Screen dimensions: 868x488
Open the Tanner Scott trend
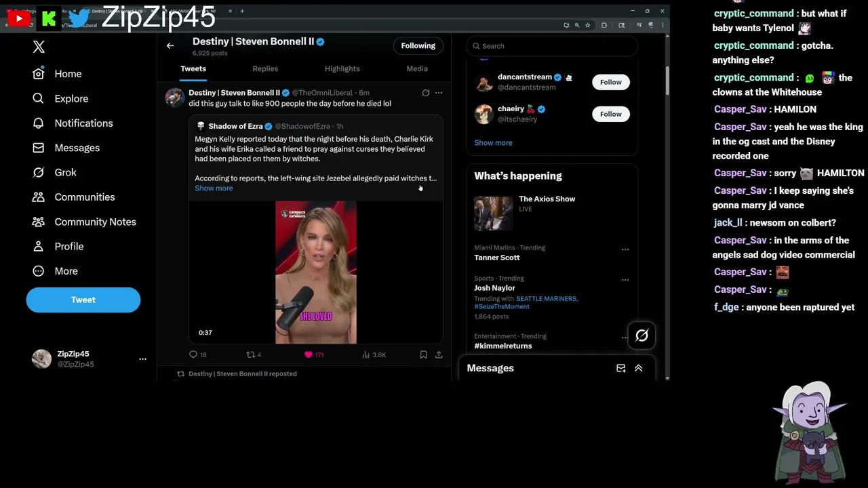tap(497, 258)
